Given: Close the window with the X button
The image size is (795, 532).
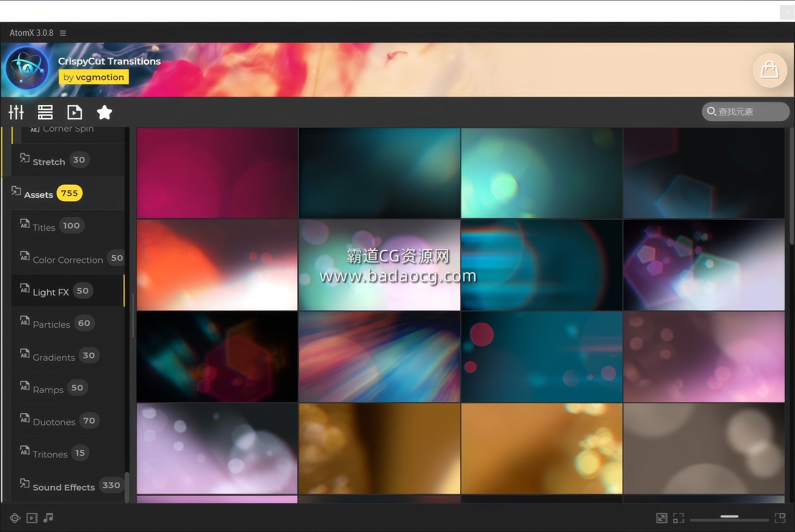Looking at the screenshot, I should 787,12.
